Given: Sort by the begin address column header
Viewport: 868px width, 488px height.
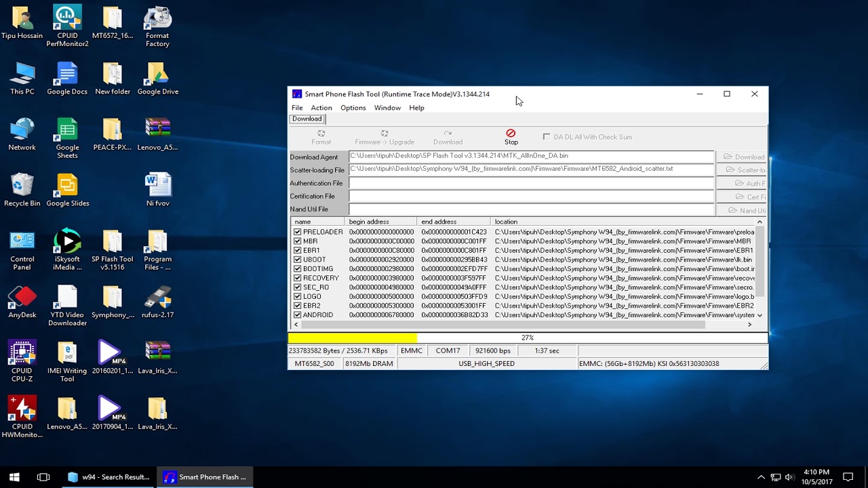Looking at the screenshot, I should coord(381,222).
